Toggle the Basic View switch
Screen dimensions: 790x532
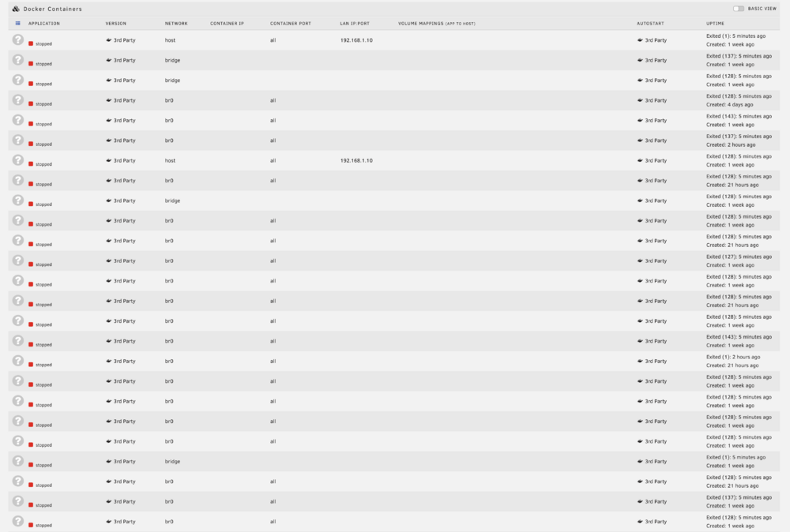tap(738, 9)
